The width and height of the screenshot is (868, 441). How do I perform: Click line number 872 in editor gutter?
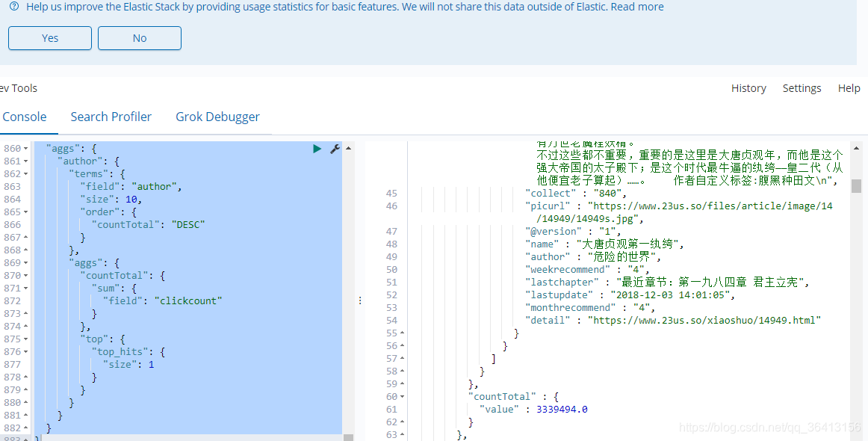point(12,300)
